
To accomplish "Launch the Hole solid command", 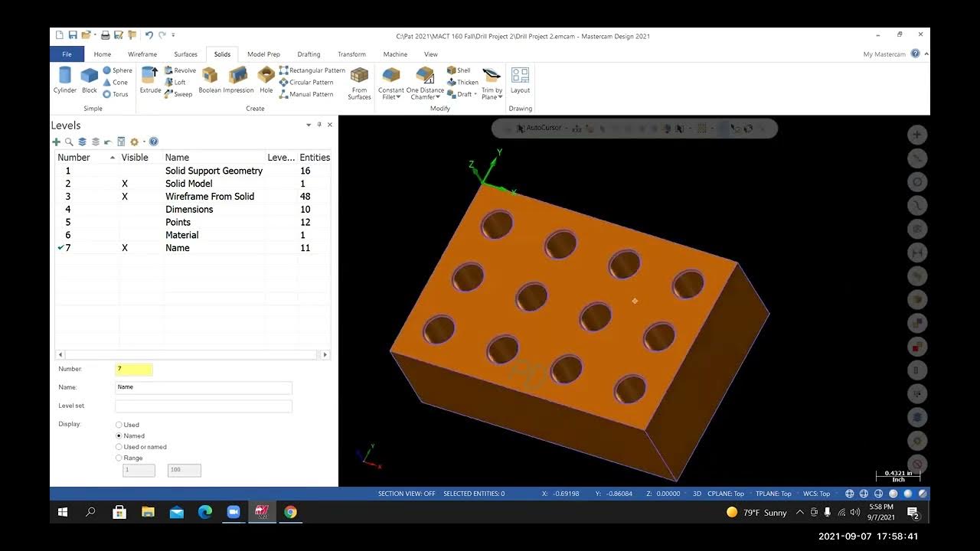I will [266, 80].
